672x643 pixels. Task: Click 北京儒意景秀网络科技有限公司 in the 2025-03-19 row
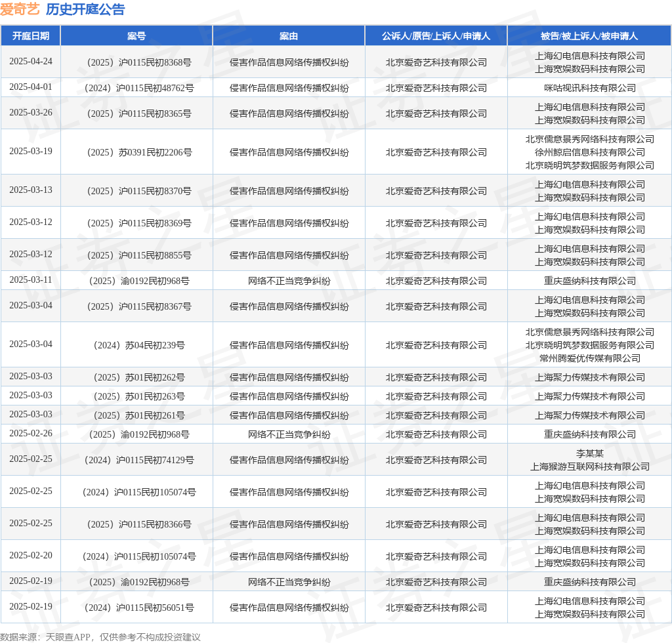click(x=590, y=139)
